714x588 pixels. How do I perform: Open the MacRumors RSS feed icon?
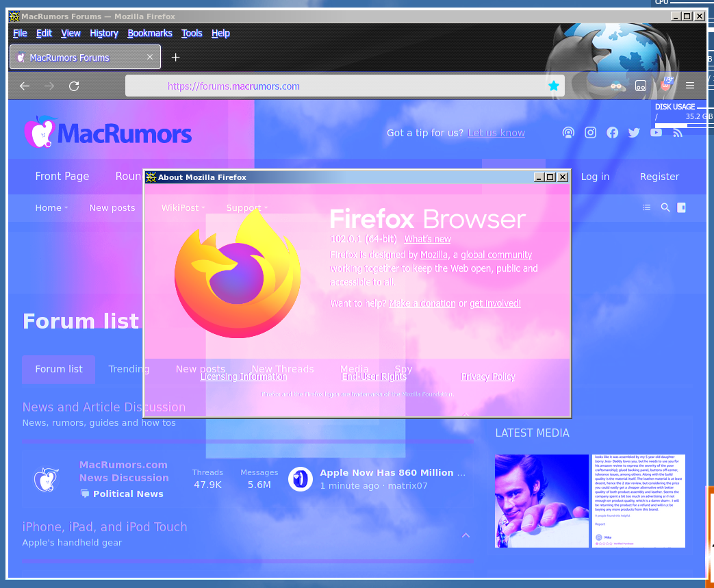click(x=678, y=133)
